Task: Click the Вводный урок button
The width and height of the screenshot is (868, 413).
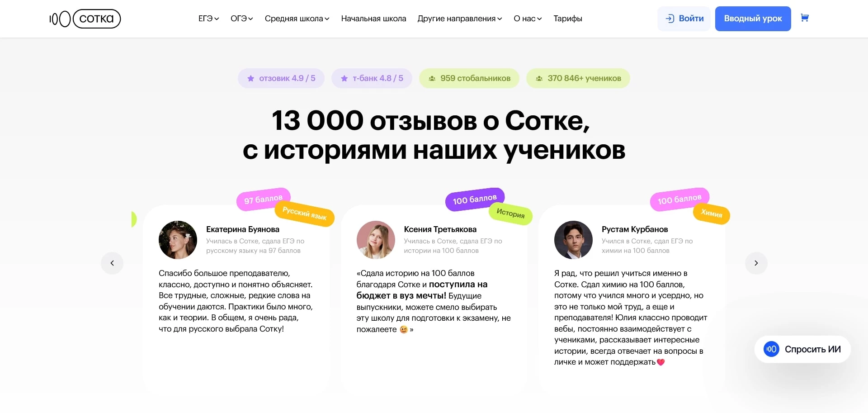Action: (752, 19)
